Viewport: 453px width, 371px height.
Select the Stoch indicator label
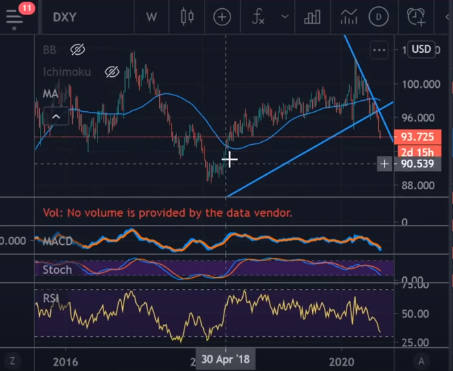point(57,270)
